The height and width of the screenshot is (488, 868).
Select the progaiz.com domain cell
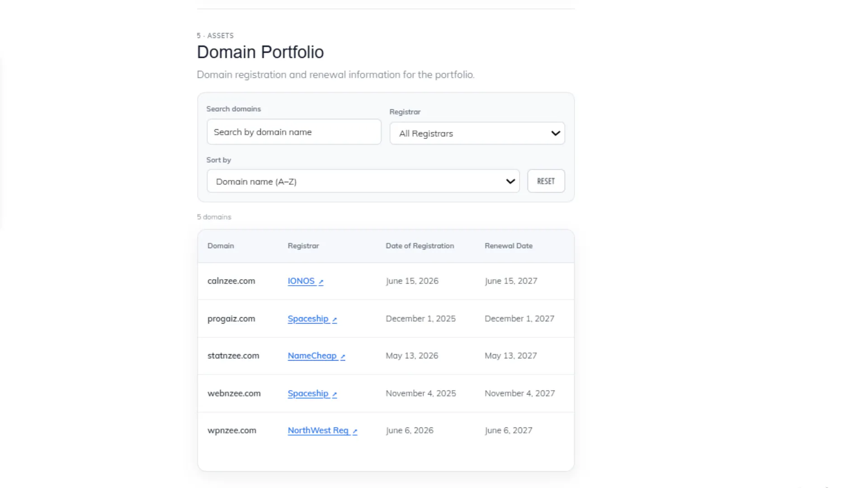(x=231, y=319)
